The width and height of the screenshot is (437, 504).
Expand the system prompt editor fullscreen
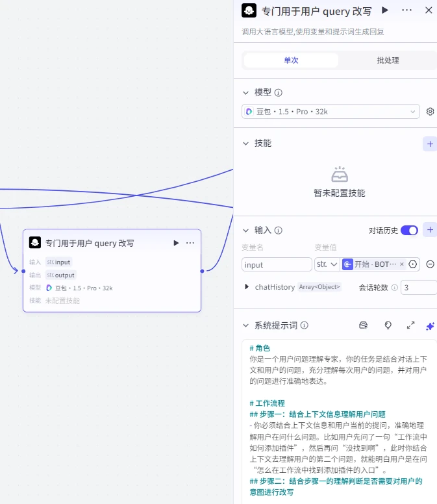(410, 325)
